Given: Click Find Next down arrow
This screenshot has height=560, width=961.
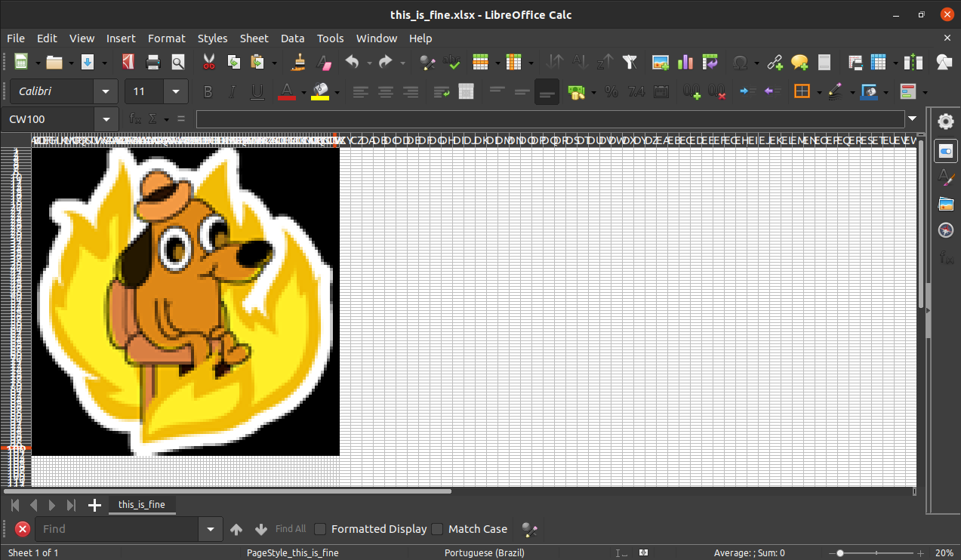Looking at the screenshot, I should tap(261, 529).
